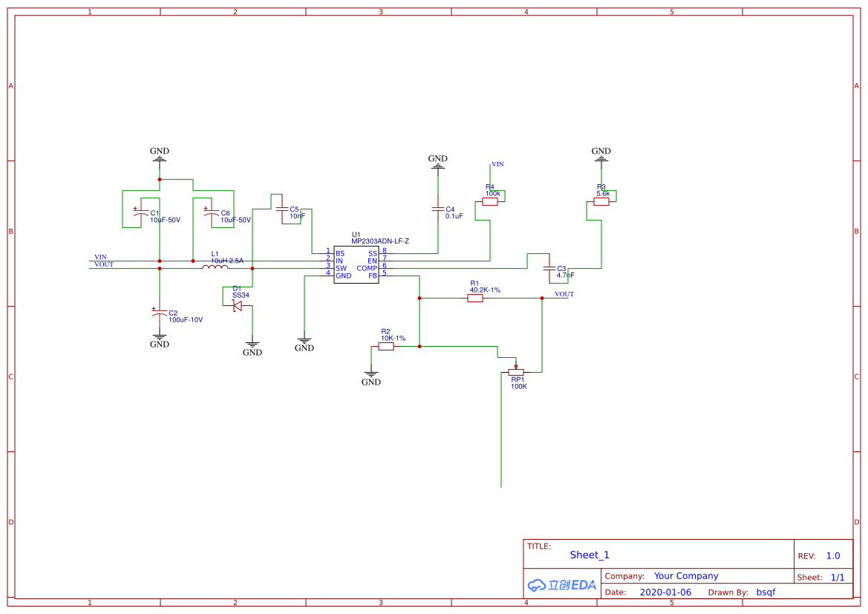
Task: Click the 立创EDA logo in title block
Action: click(562, 584)
